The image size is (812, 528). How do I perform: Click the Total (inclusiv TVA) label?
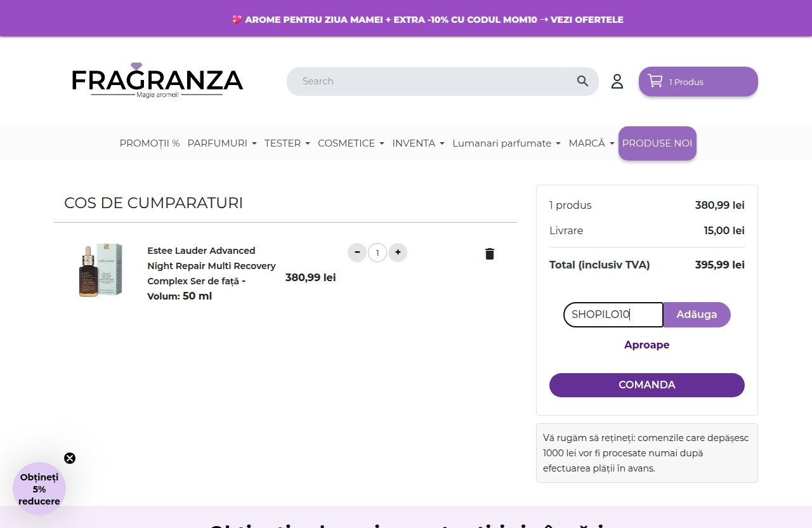click(599, 265)
